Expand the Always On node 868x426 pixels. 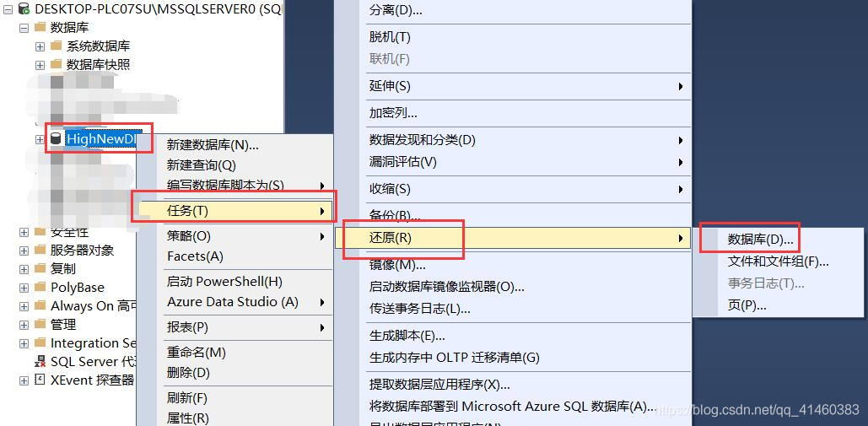coord(24,306)
